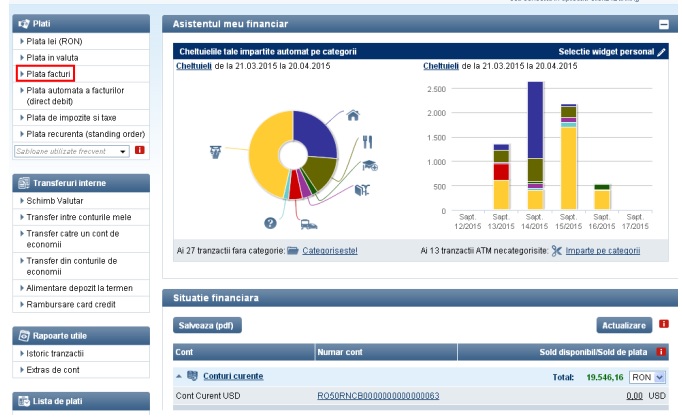Click the Plati panel header icon
The image size is (682, 420).
(x=24, y=23)
